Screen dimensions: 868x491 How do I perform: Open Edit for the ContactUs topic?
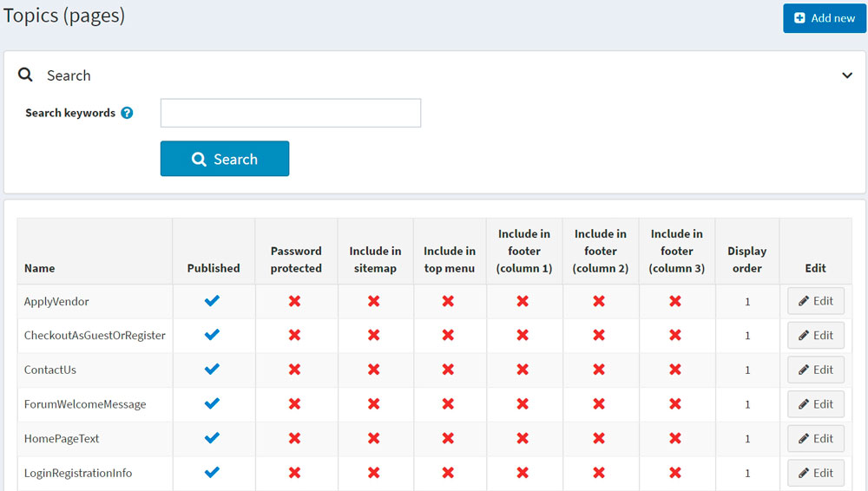tap(815, 370)
